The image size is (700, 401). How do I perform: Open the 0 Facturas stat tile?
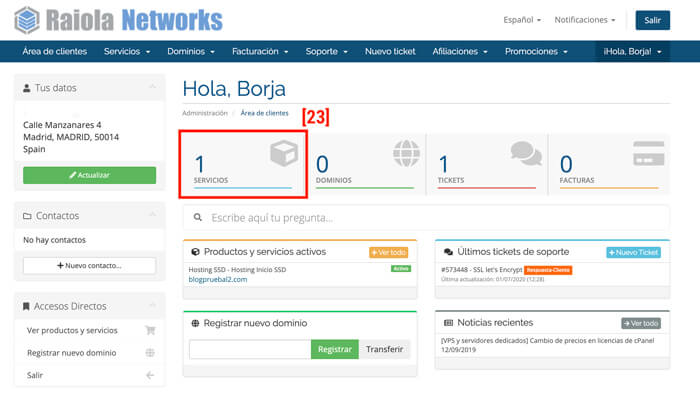tap(609, 164)
